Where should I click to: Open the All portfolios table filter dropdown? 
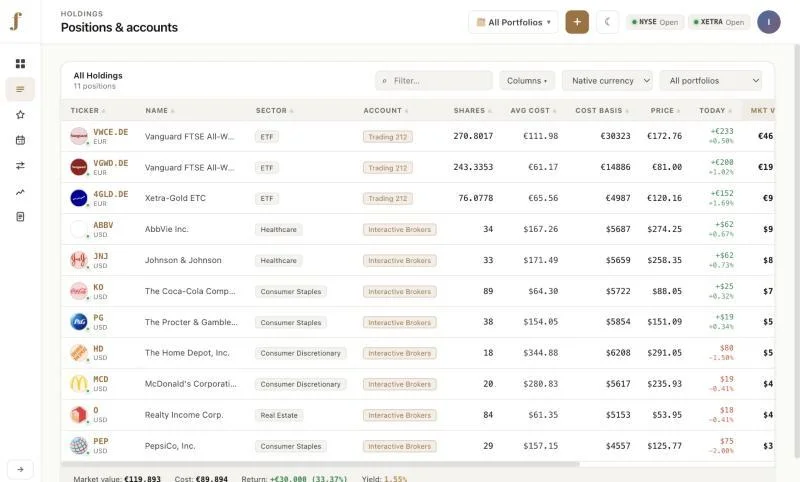pyautogui.click(x=711, y=81)
